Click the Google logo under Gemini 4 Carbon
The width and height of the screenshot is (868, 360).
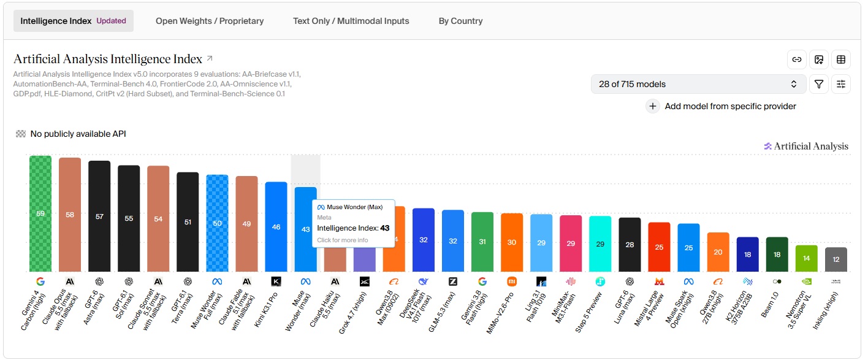click(x=40, y=281)
